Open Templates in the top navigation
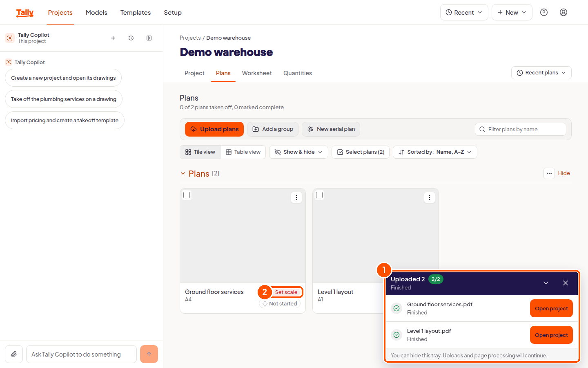This screenshot has height=368, width=588. (x=136, y=13)
